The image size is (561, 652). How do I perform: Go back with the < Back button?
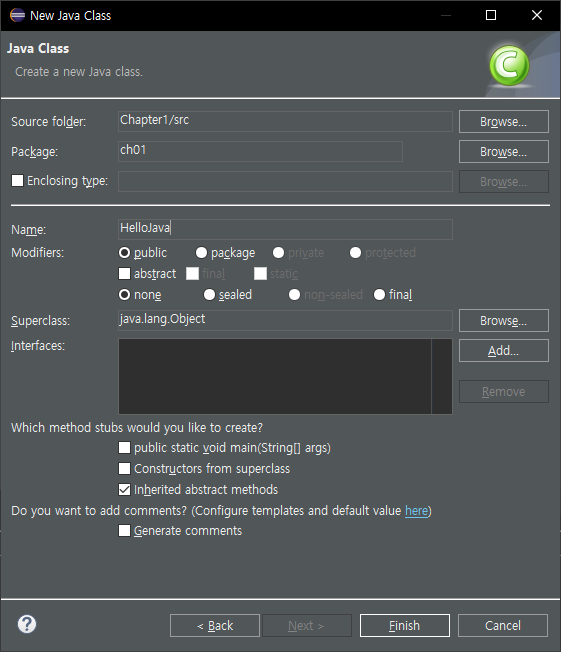click(x=215, y=625)
